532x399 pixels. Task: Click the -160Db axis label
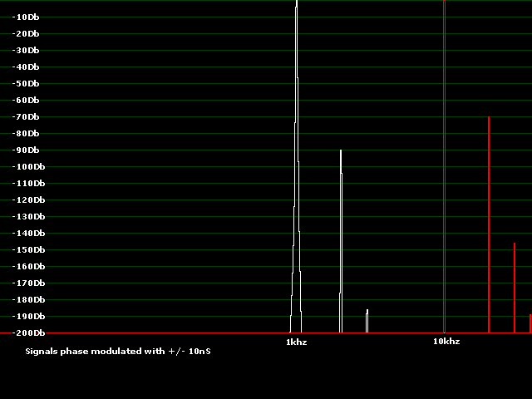click(x=28, y=266)
